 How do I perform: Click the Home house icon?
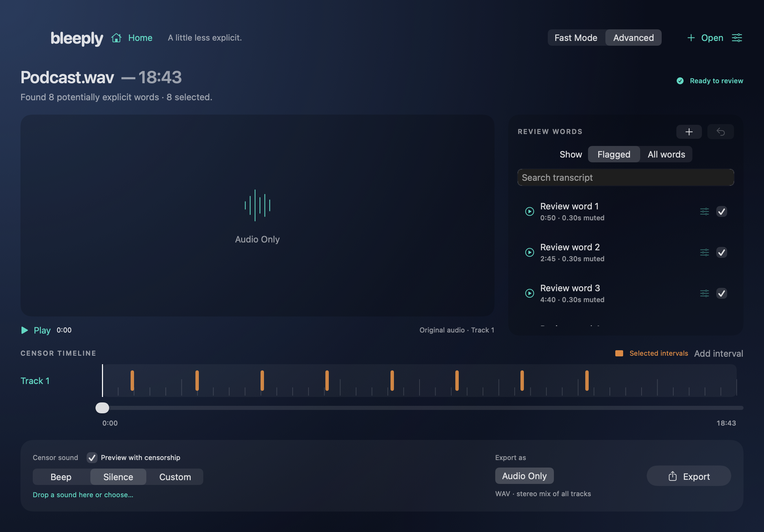(x=116, y=38)
